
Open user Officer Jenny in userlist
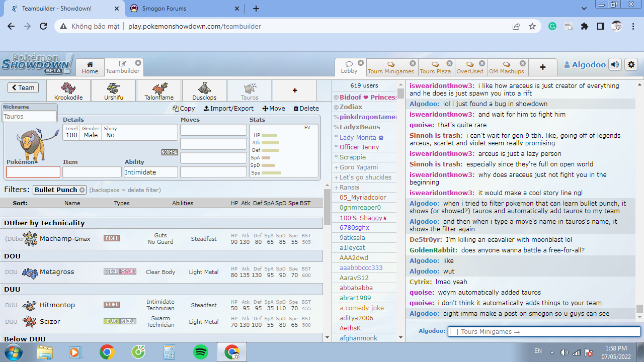tap(365, 147)
